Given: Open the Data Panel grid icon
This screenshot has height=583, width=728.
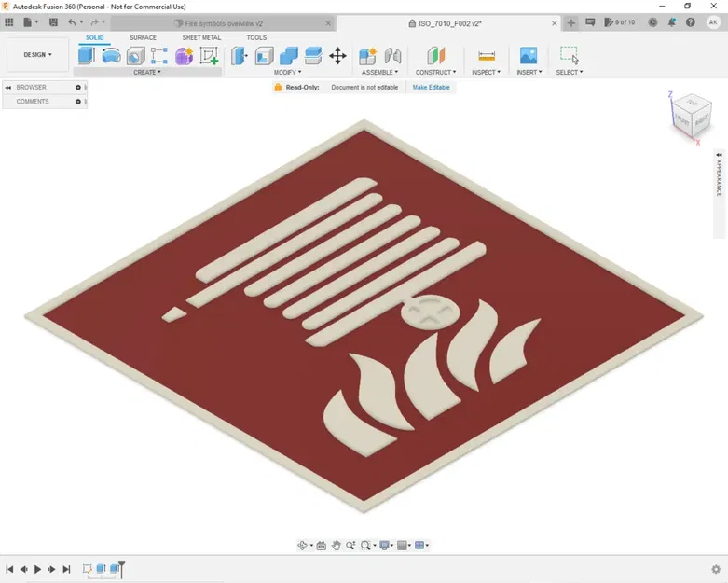Looking at the screenshot, I should 8,22.
